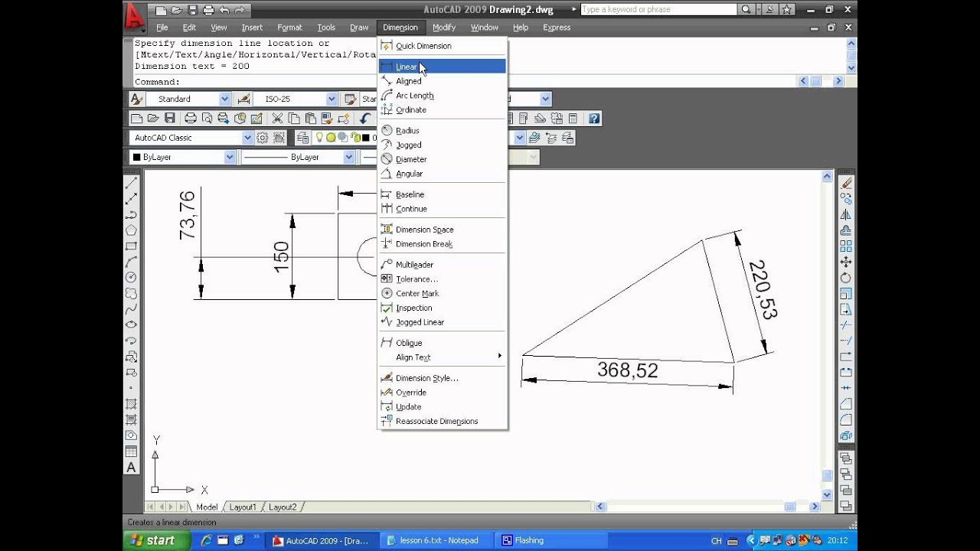Choose Angular dimension option
This screenshot has width=980, height=551.
[x=443, y=174]
